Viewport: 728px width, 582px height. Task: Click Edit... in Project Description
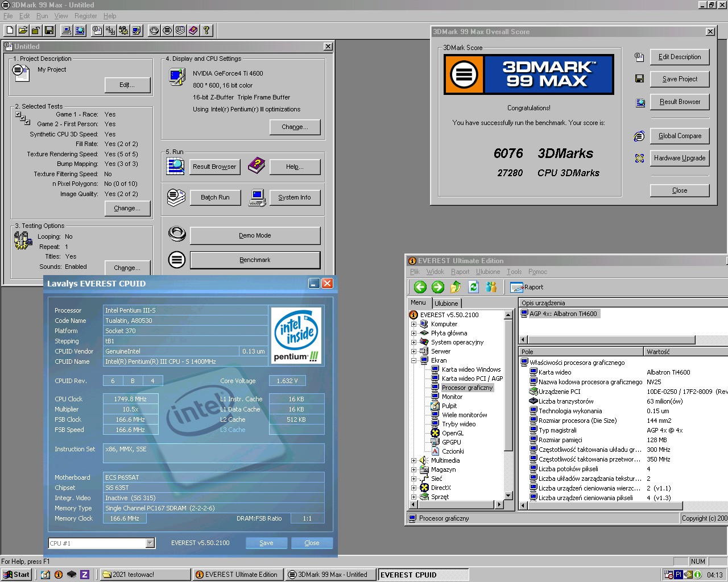click(127, 85)
